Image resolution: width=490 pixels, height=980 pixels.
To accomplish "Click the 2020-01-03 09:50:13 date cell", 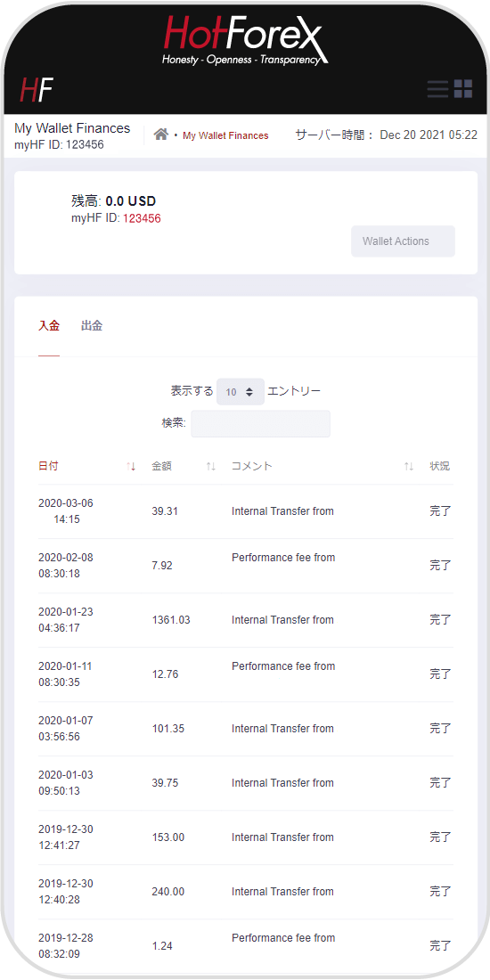I will tap(66, 783).
